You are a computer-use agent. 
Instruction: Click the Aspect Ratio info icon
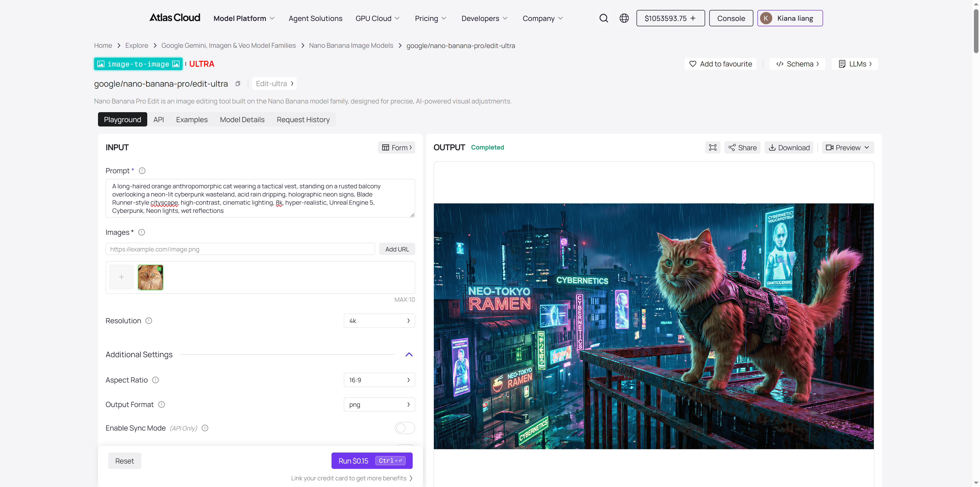coord(155,380)
